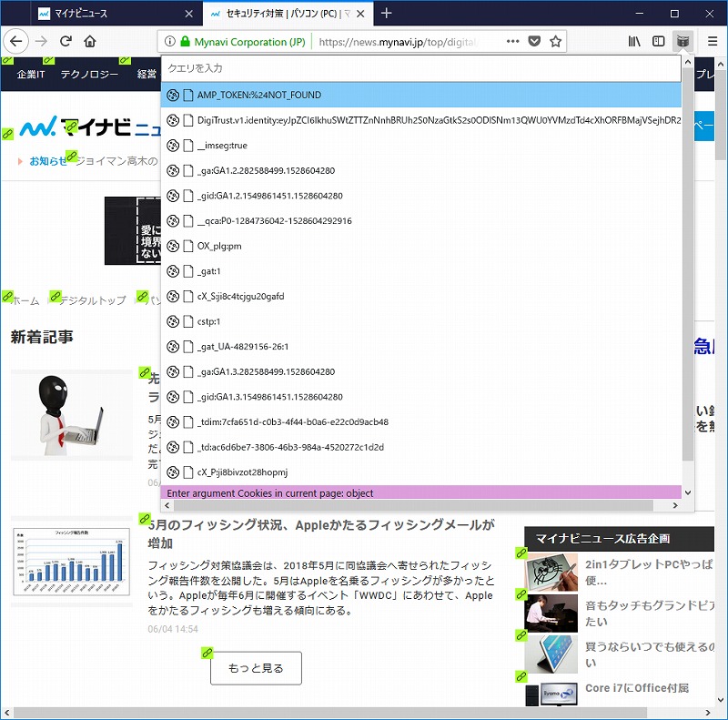Click the page's vertical scrollbar thumb

click(721, 115)
